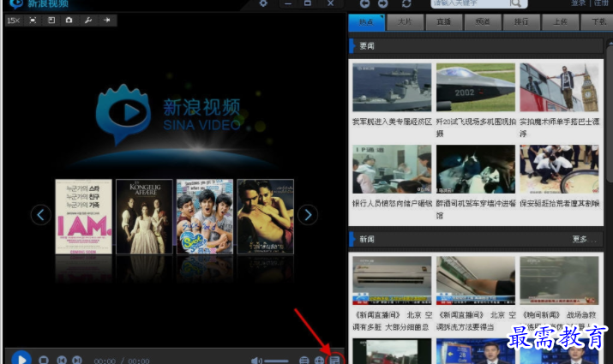
Task: Click the 注册 register link
Action: [601, 3]
